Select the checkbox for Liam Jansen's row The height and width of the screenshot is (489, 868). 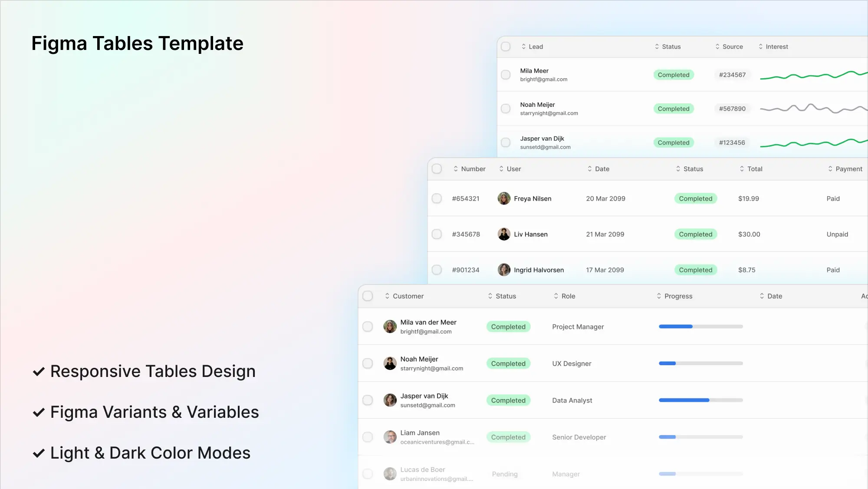tap(368, 437)
